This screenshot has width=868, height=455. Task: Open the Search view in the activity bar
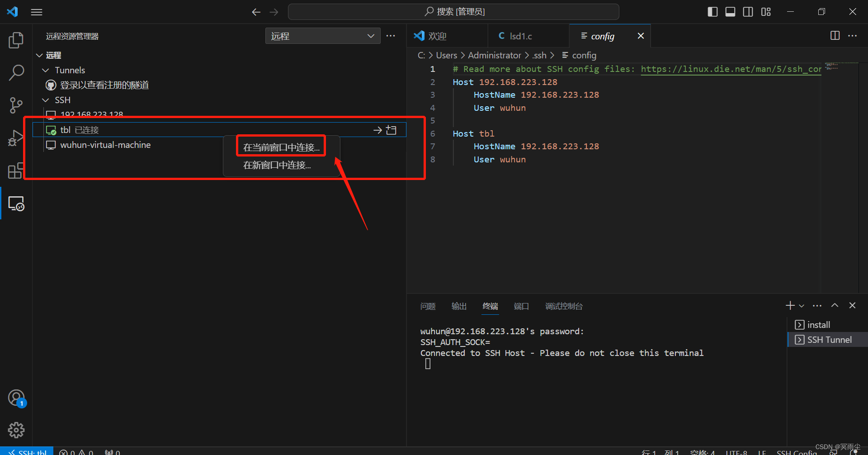point(16,72)
